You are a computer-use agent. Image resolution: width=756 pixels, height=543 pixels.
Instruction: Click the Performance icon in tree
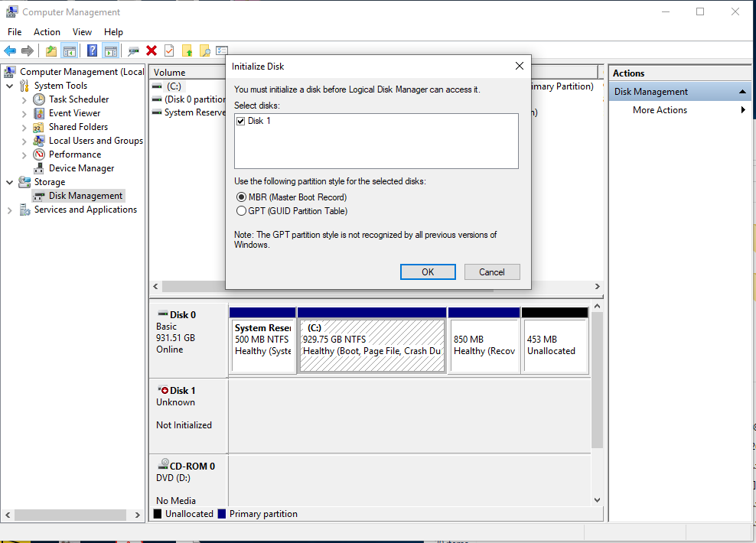39,154
